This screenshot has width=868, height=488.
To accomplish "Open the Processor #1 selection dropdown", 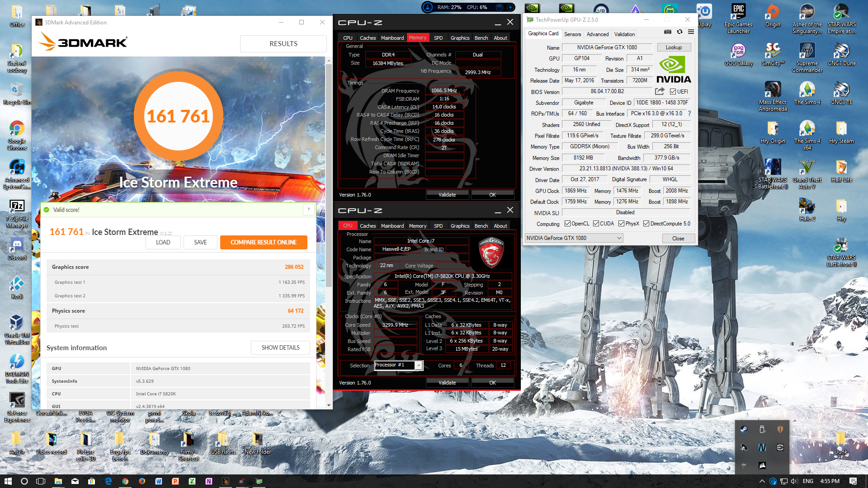I will click(x=398, y=365).
